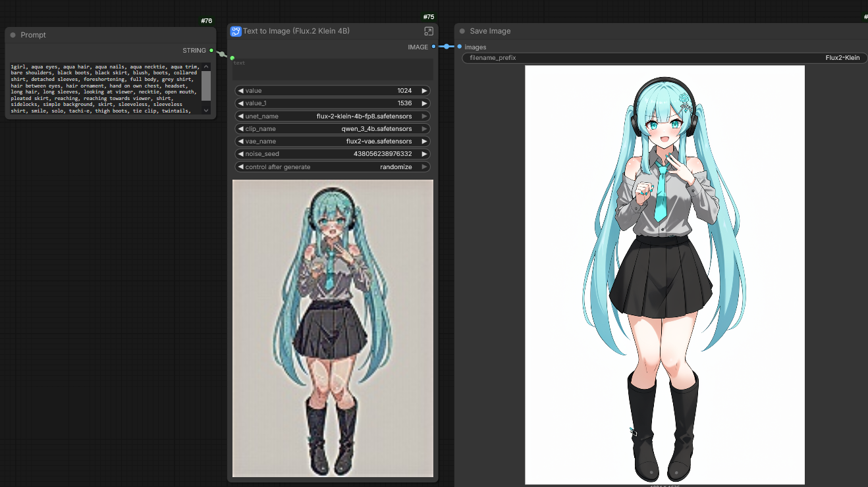This screenshot has height=487, width=868.
Task: Click the preview image in Text to Image node
Action: [333, 328]
